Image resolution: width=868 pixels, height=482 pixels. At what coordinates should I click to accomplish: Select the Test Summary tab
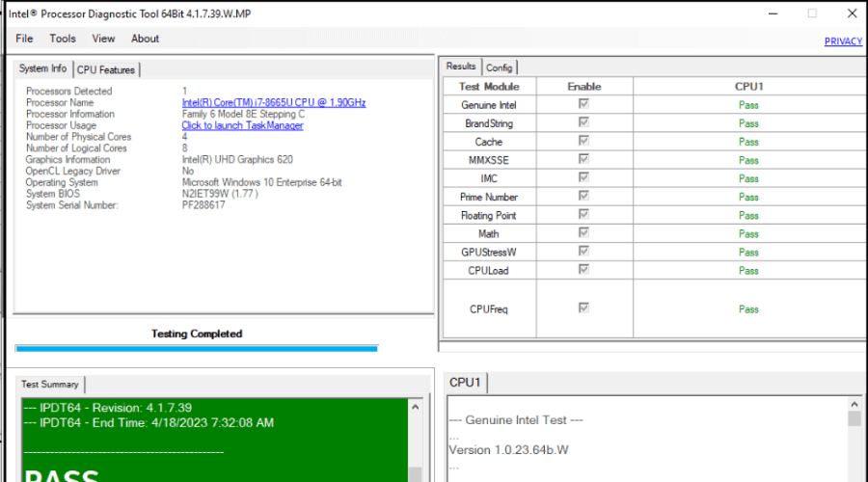(x=50, y=384)
